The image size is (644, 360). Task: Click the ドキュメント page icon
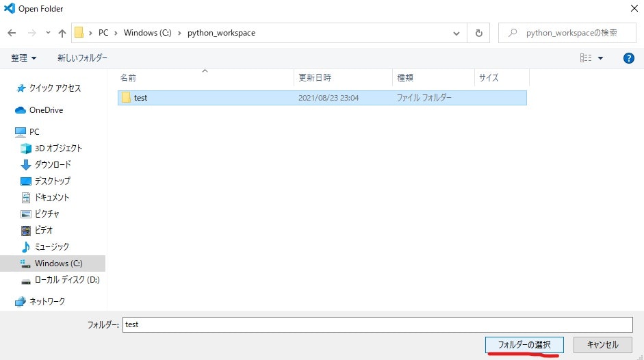(26, 198)
